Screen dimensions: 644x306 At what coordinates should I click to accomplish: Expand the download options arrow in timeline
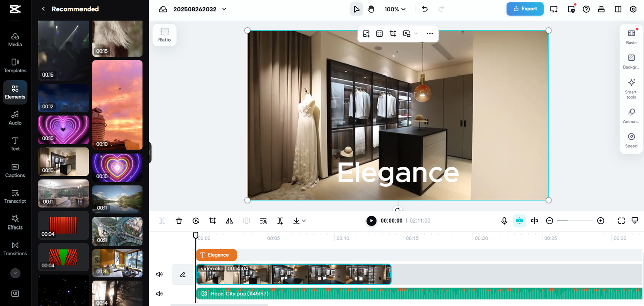point(299,221)
